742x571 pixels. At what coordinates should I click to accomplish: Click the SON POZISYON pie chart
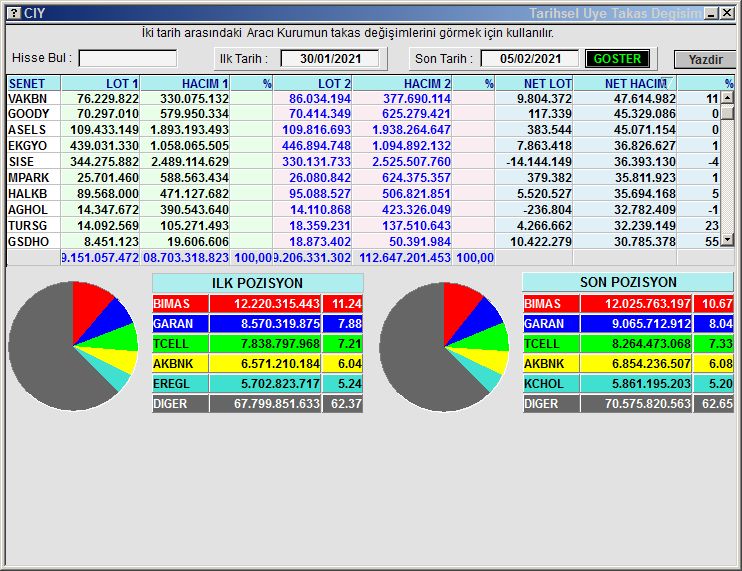point(444,347)
